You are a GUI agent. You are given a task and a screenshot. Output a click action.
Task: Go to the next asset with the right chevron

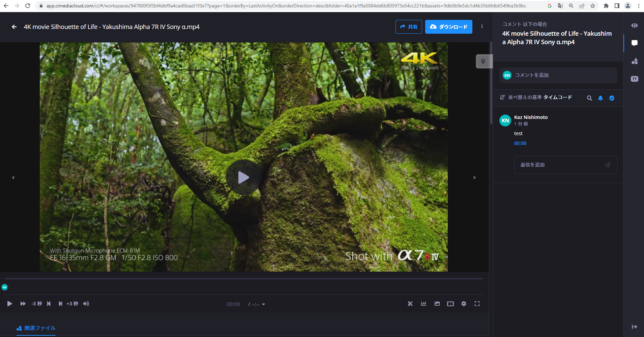coord(474,177)
